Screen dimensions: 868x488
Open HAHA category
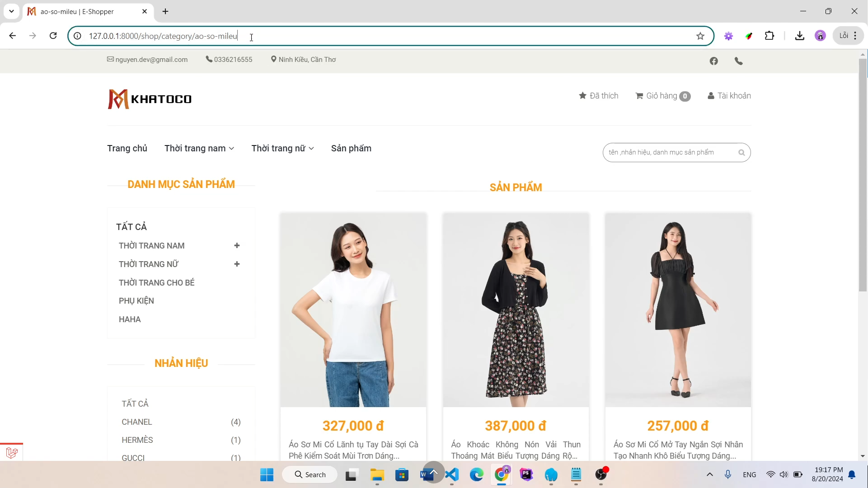click(130, 319)
